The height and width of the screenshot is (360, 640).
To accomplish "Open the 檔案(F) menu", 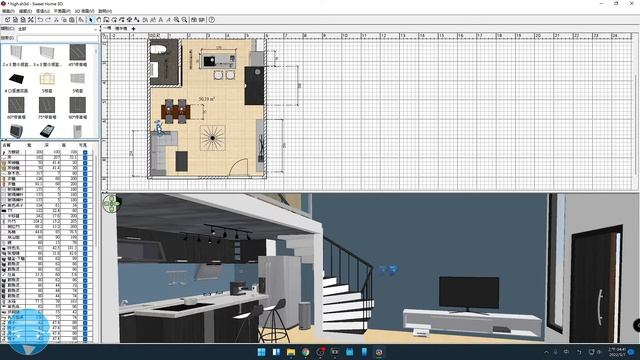I will point(8,11).
